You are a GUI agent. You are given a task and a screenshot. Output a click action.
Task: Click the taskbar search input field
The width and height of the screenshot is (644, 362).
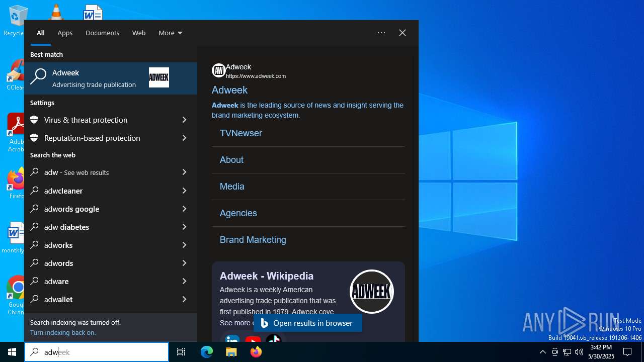coord(97,352)
